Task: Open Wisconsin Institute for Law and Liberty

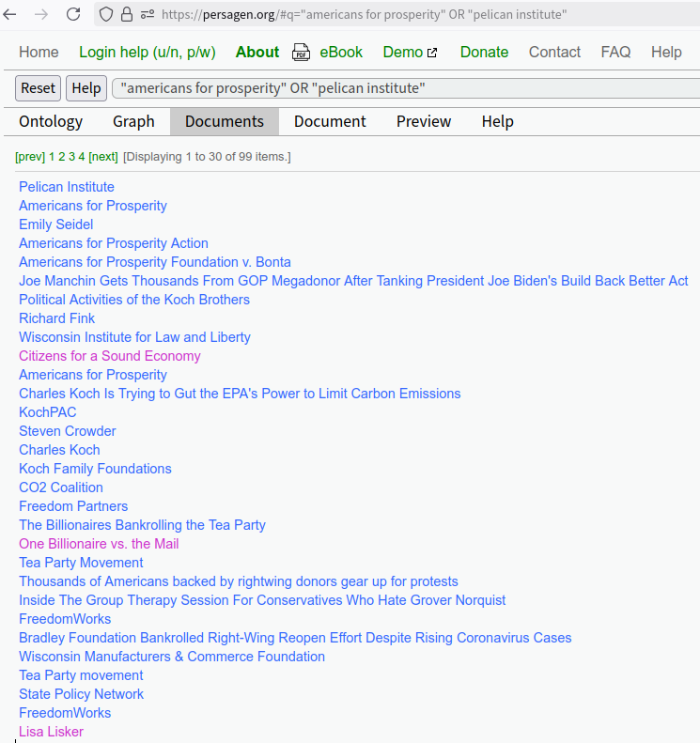Action: click(x=134, y=337)
